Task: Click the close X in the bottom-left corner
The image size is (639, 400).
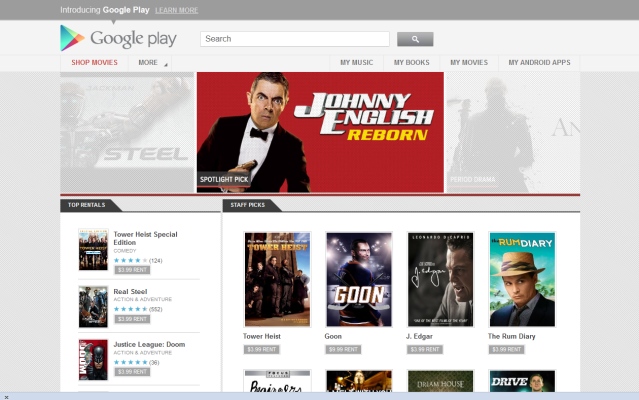Action: pos(6,396)
